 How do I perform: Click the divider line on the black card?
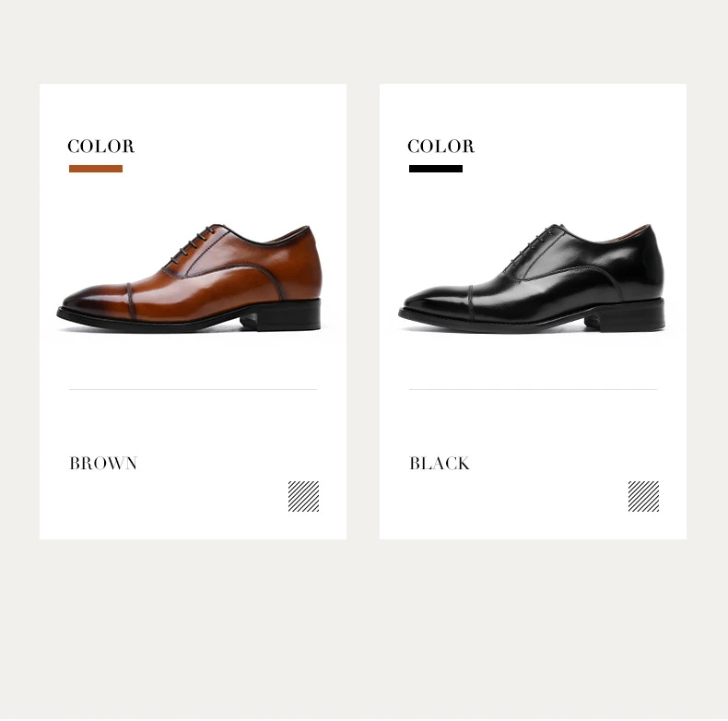(533, 389)
